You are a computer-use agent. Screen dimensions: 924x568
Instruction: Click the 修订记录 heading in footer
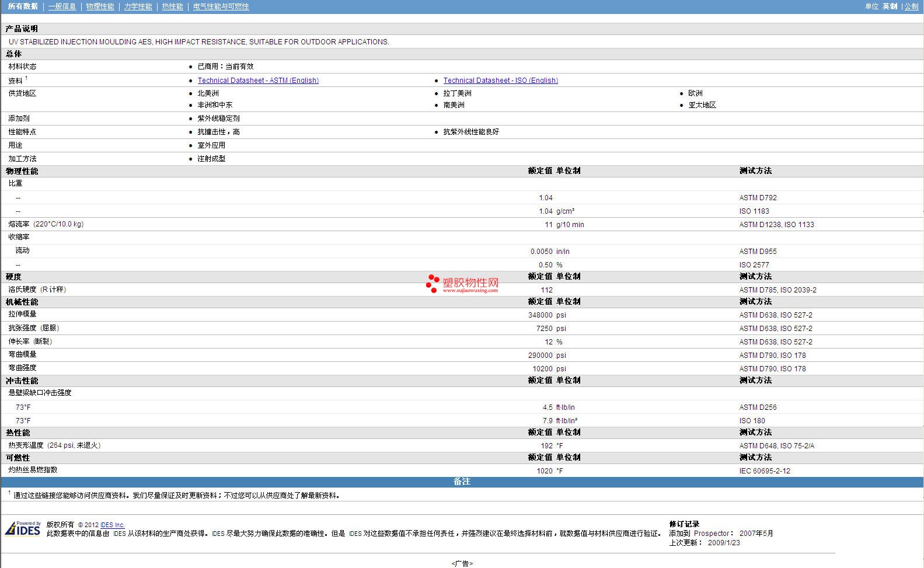[x=684, y=524]
